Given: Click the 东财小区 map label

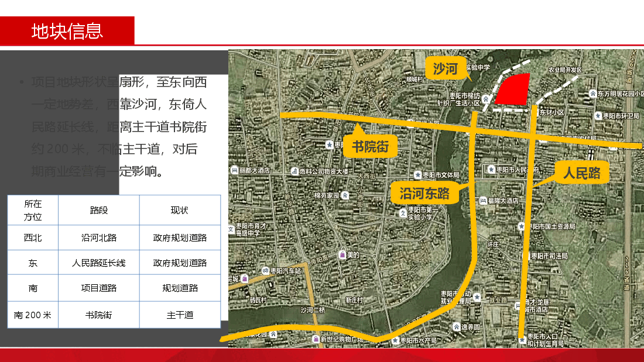Looking at the screenshot, I should [552, 112].
